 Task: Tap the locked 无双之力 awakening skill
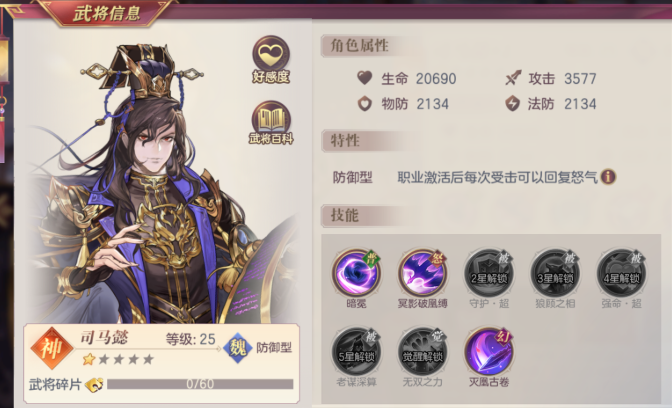[x=422, y=351]
